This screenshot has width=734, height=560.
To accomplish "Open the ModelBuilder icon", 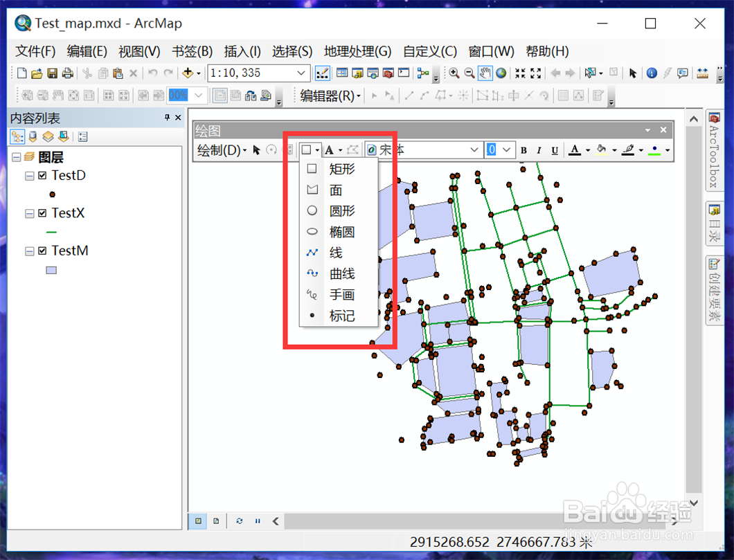I will [x=423, y=73].
